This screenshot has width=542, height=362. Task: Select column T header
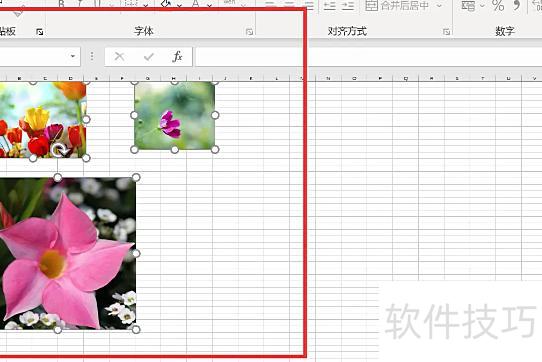tap(483, 78)
